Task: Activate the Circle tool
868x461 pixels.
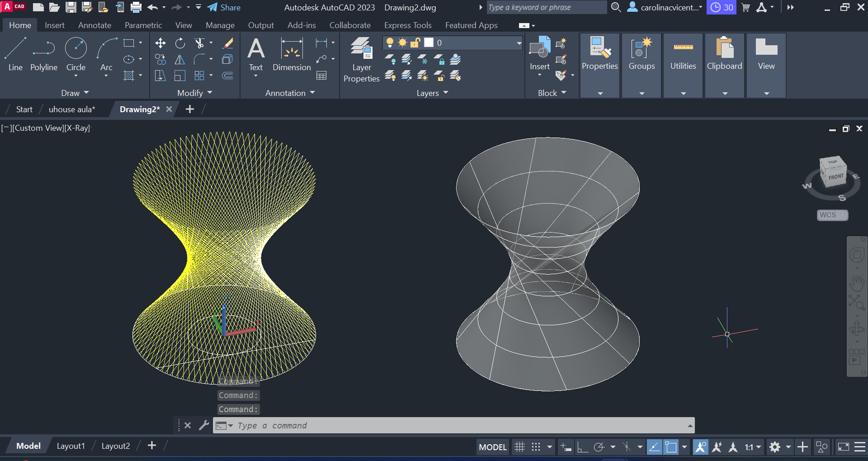Action: pyautogui.click(x=75, y=54)
